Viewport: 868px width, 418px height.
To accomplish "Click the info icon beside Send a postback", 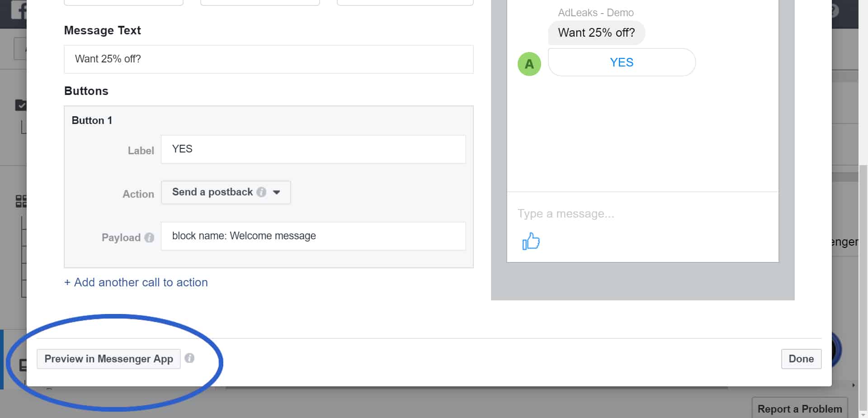I will click(x=261, y=192).
